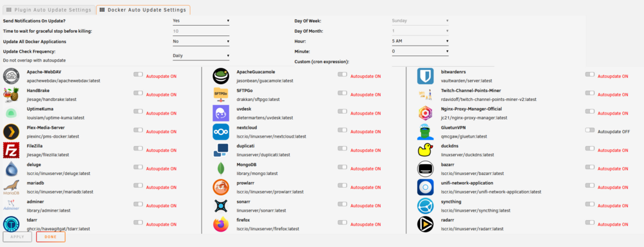This screenshot has width=644, height=247.
Task: Click the MongoDB leaf icon
Action: pos(220,169)
